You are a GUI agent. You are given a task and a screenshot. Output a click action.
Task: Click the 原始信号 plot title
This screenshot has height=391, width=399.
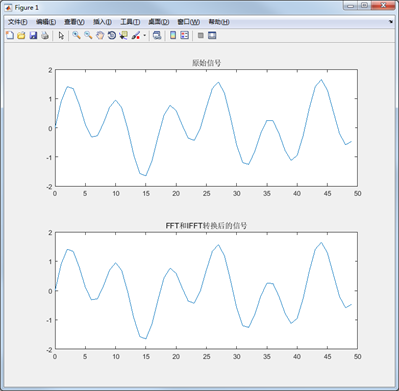206,63
